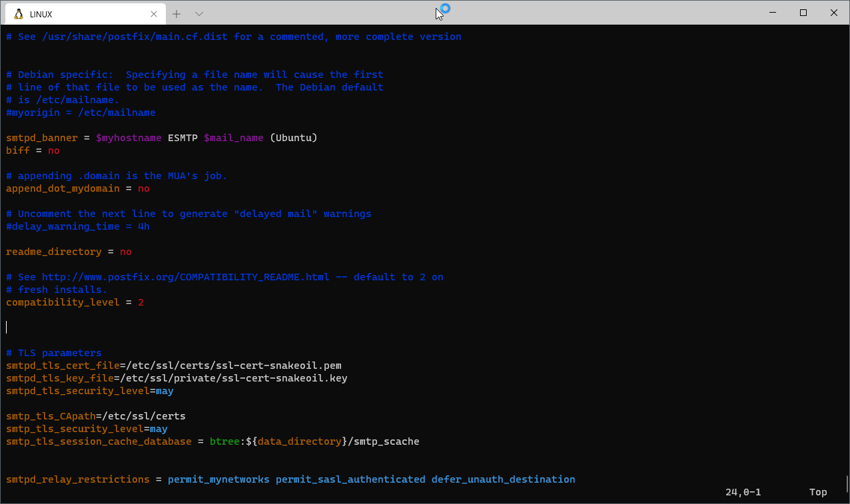Place cursor on the smtpd_banner parameter
This screenshot has width=850, height=504.
coord(42,138)
